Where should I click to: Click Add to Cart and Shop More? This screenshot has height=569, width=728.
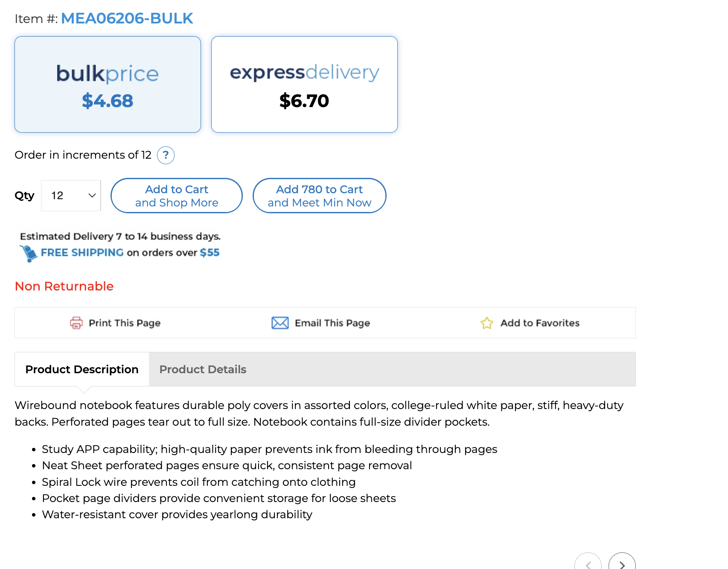[177, 196]
